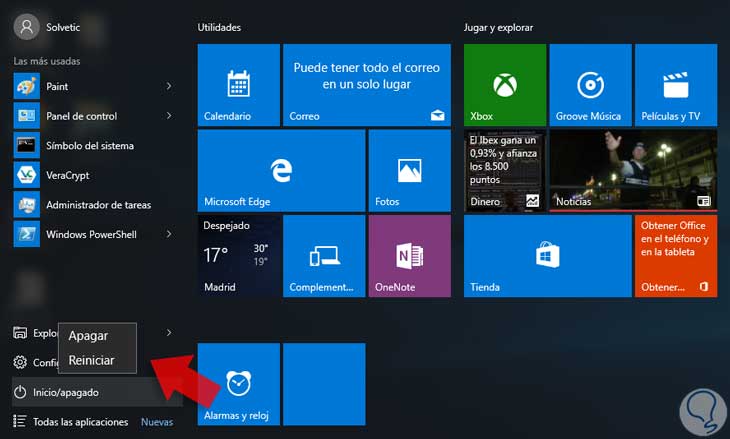This screenshot has width=730, height=439.
Task: Launch Windows PowerShell icon
Action: [x=27, y=234]
